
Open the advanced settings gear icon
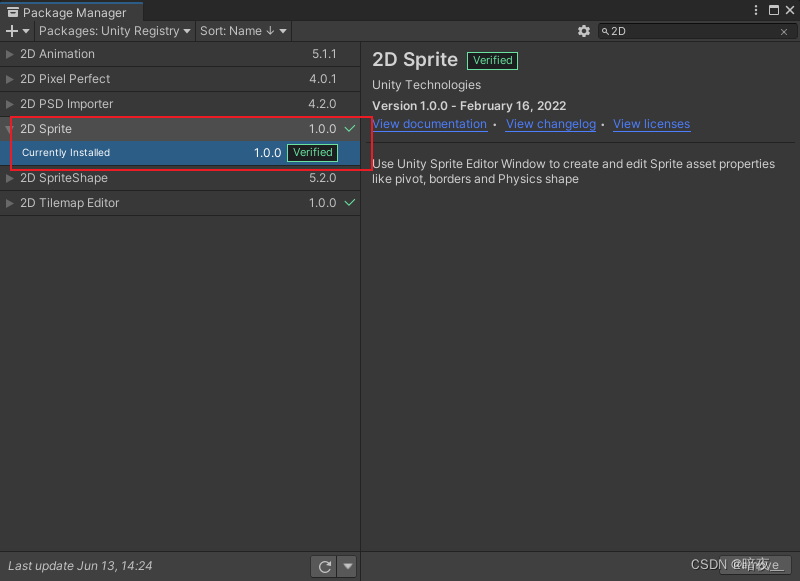tap(584, 31)
